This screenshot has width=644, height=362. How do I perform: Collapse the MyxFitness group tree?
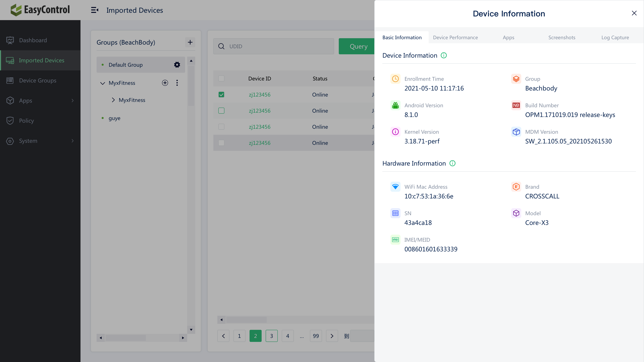point(102,83)
